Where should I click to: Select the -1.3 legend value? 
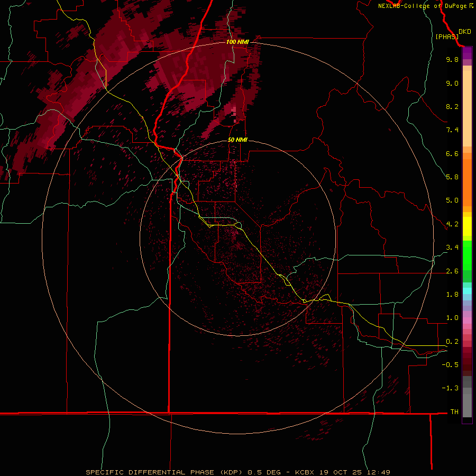pyautogui.click(x=450, y=388)
